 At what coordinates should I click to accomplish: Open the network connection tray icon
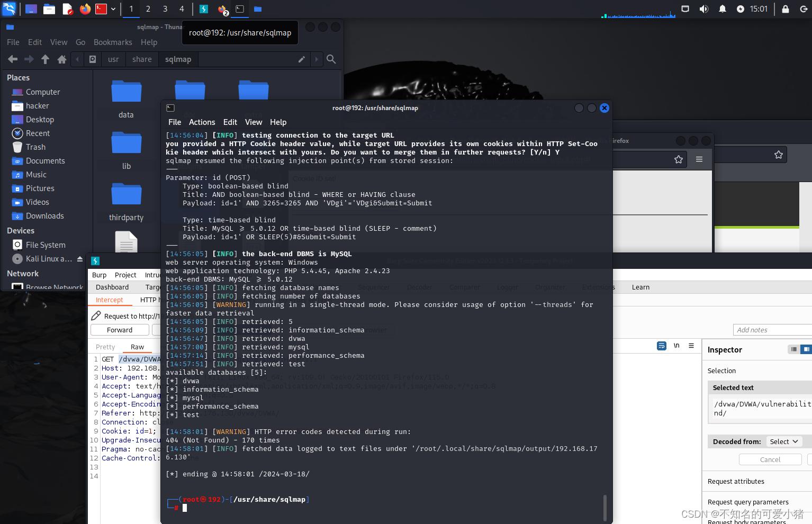(x=685, y=9)
